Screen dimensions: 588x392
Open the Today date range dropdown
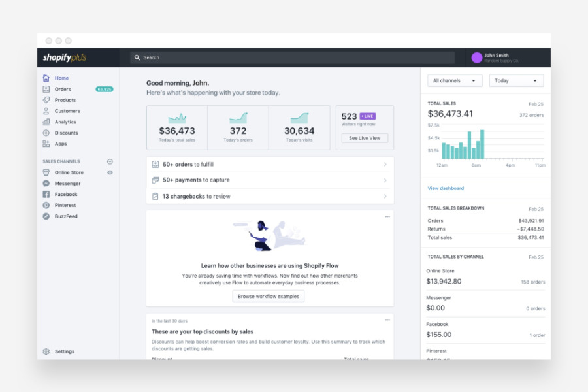(516, 80)
